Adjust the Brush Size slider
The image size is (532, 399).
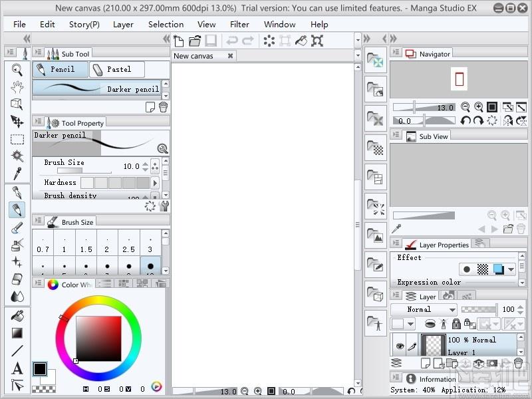[84, 171]
